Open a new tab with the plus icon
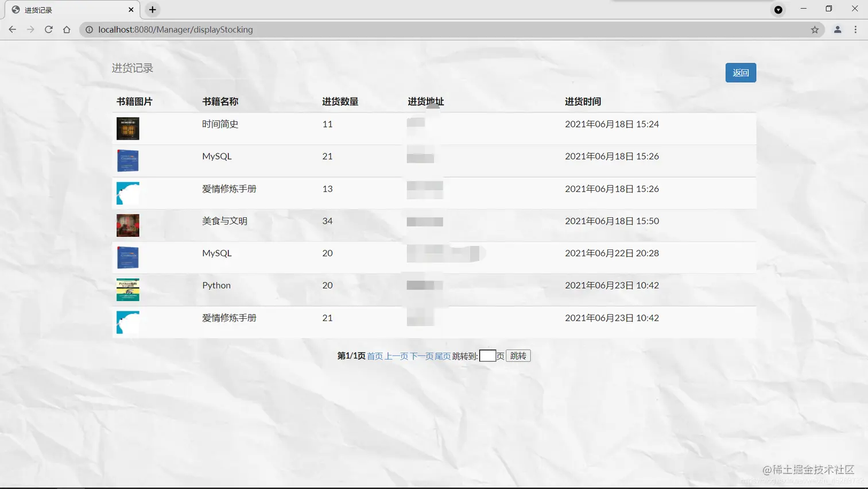This screenshot has height=489, width=868. [152, 9]
